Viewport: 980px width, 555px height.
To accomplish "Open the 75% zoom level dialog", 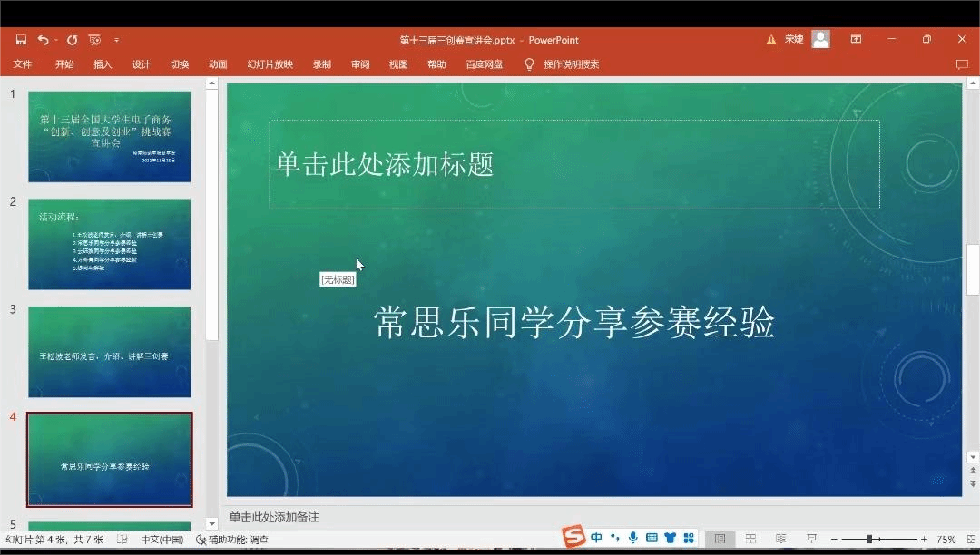I will click(946, 540).
